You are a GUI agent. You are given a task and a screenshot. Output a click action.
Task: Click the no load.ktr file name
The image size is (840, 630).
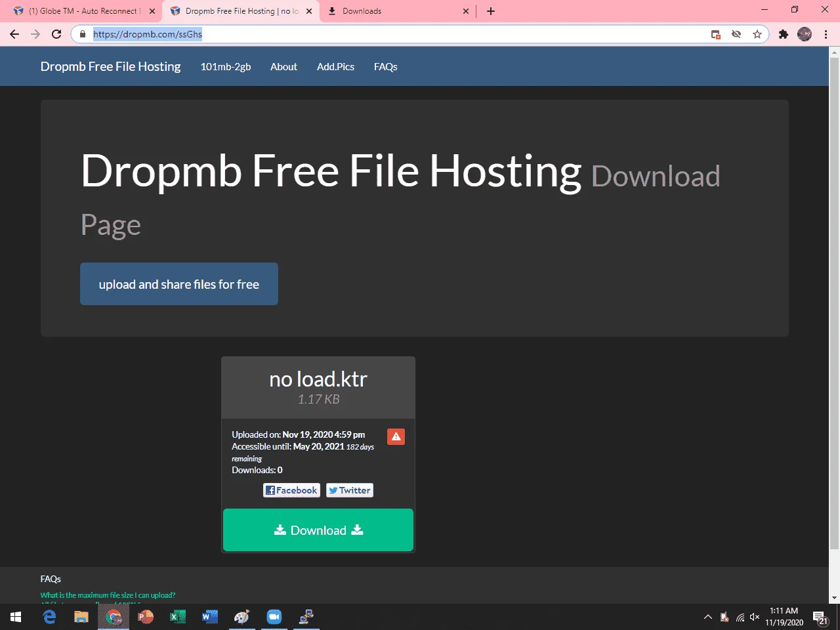[318, 379]
